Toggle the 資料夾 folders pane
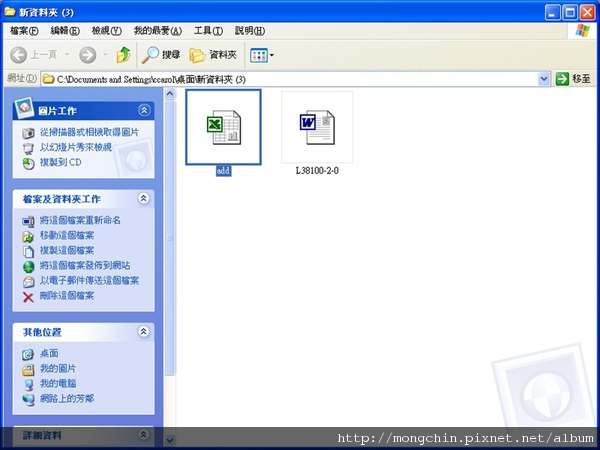This screenshot has height=450, width=600. point(213,55)
